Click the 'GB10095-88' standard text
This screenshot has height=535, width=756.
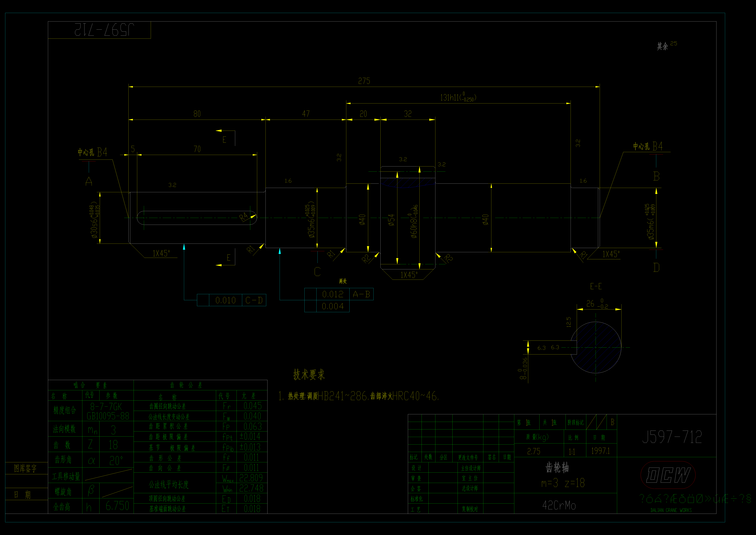108,416
